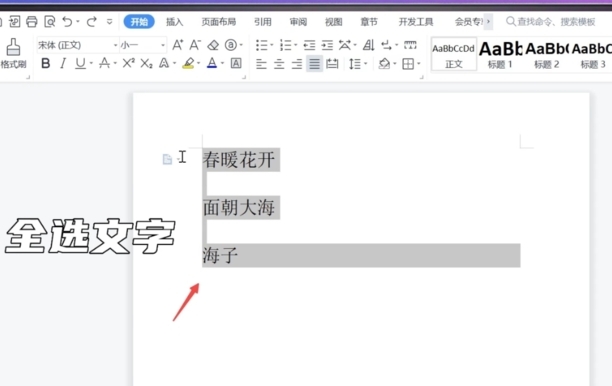Screen dimensions: 612x386
Task: Toggle bold formatting
Action: point(45,63)
